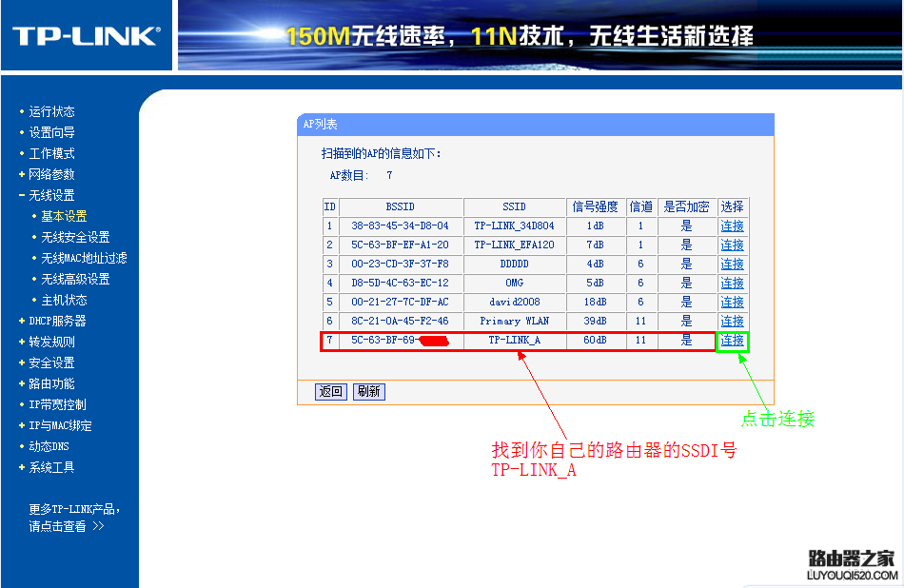Click the 返回 button
The image size is (904, 588).
tap(330, 391)
